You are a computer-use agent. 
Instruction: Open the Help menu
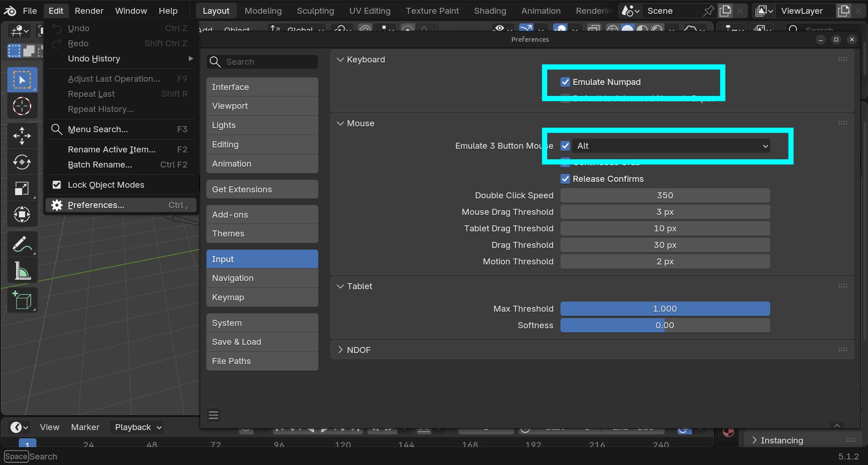tap(168, 11)
